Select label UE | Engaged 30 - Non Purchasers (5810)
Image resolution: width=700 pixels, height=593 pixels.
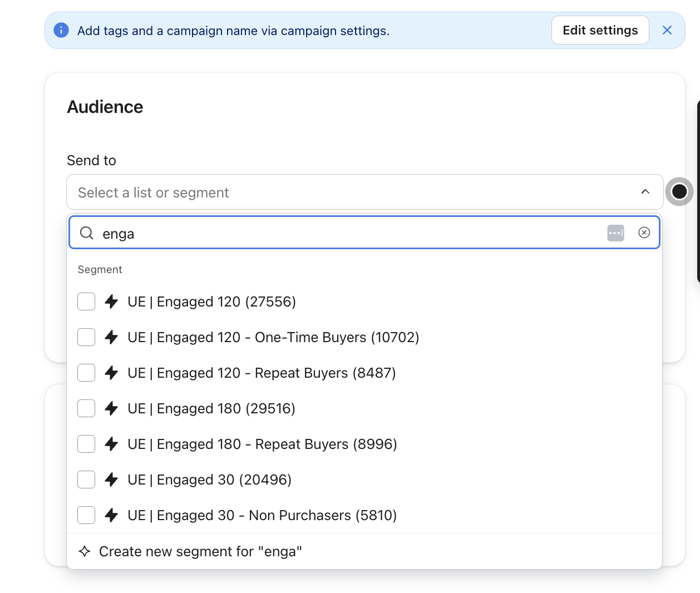pyautogui.click(x=262, y=515)
